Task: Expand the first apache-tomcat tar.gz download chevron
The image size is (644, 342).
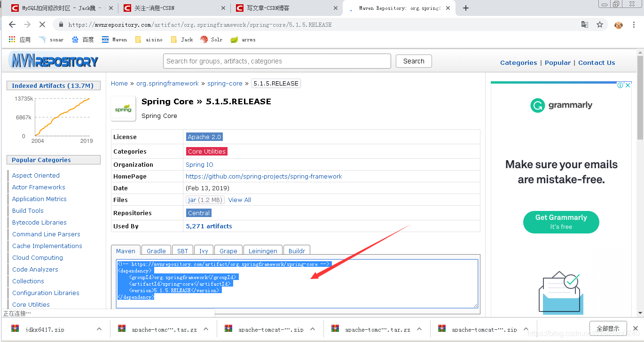Action: coord(206,329)
